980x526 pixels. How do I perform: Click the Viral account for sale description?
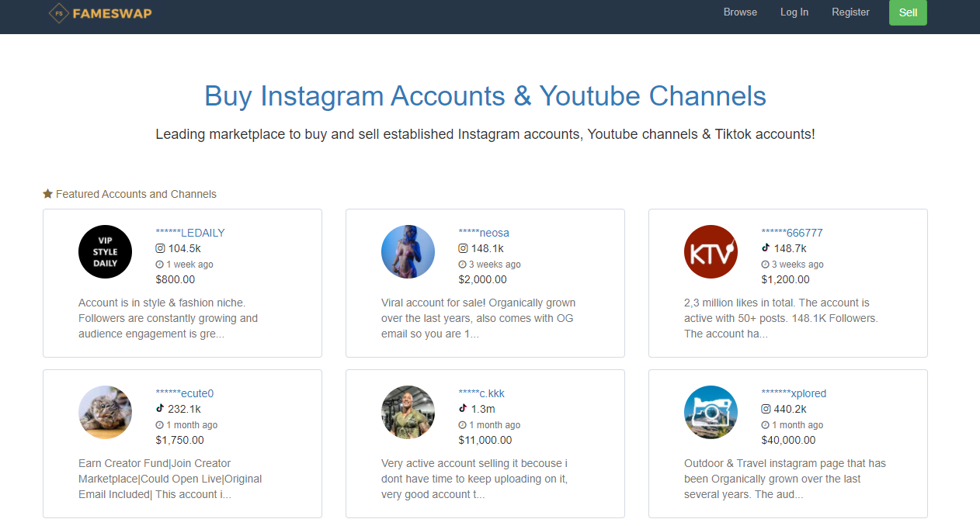[x=478, y=318]
